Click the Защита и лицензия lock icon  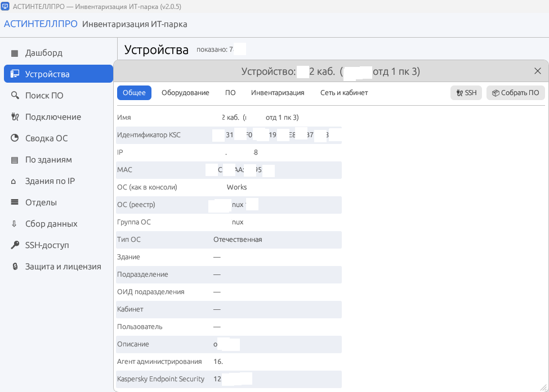(15, 267)
